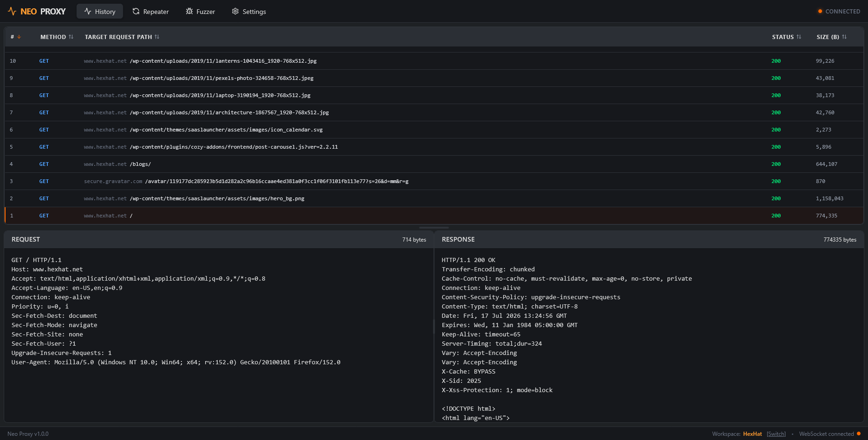
Task: Click the HTTP/1.1 200 OK line
Action: pos(468,260)
